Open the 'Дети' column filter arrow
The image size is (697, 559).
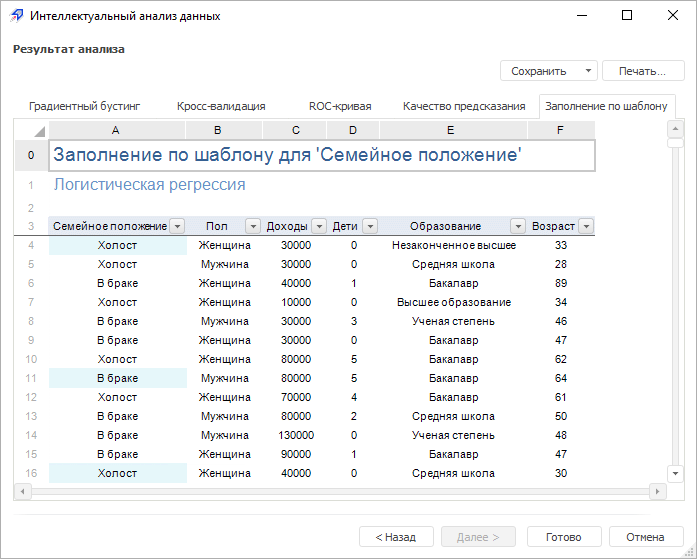point(369,226)
